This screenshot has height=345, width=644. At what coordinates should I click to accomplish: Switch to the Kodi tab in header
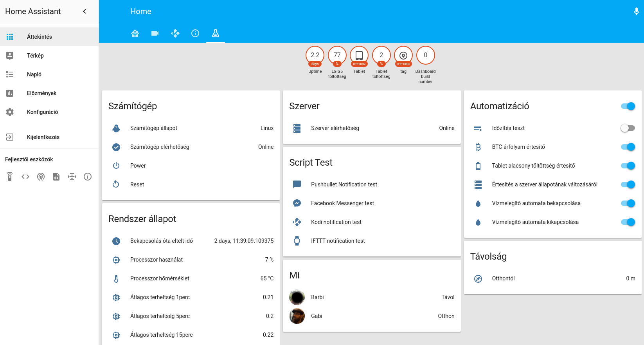coord(175,33)
